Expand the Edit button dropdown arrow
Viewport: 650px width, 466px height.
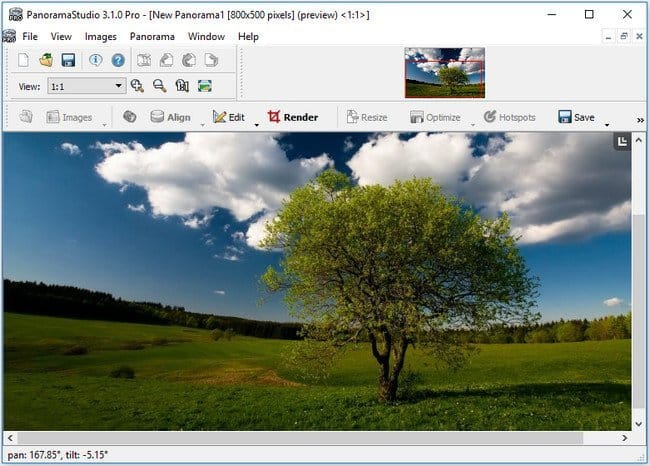[x=257, y=125]
